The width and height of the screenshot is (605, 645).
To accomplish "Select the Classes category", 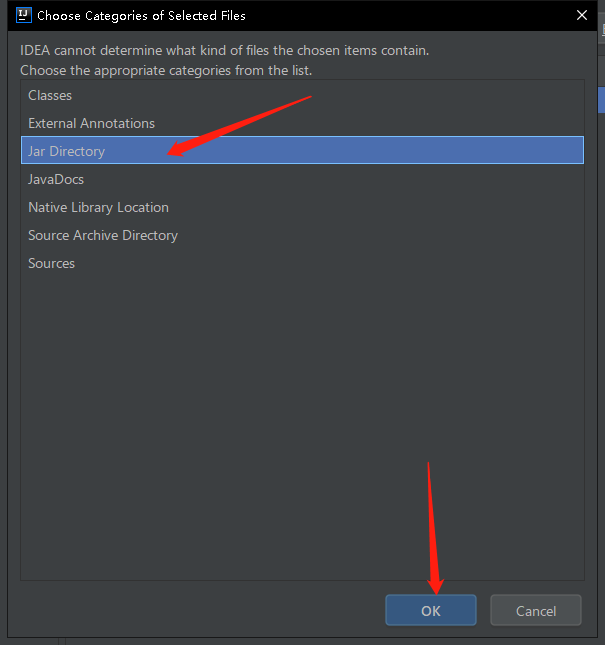I will tap(50, 95).
